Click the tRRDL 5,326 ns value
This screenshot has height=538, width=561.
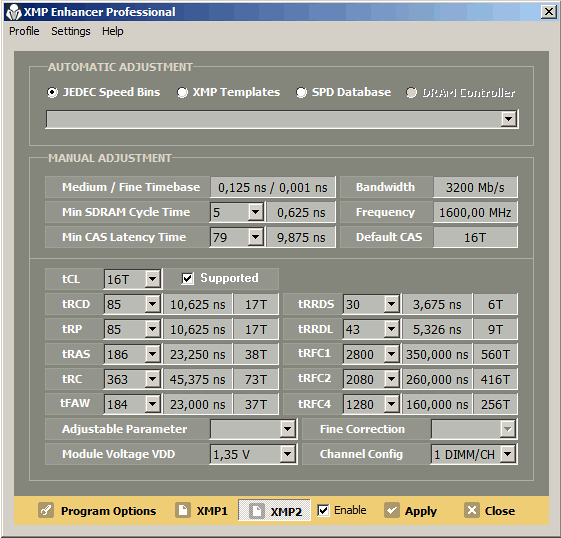(x=437, y=329)
